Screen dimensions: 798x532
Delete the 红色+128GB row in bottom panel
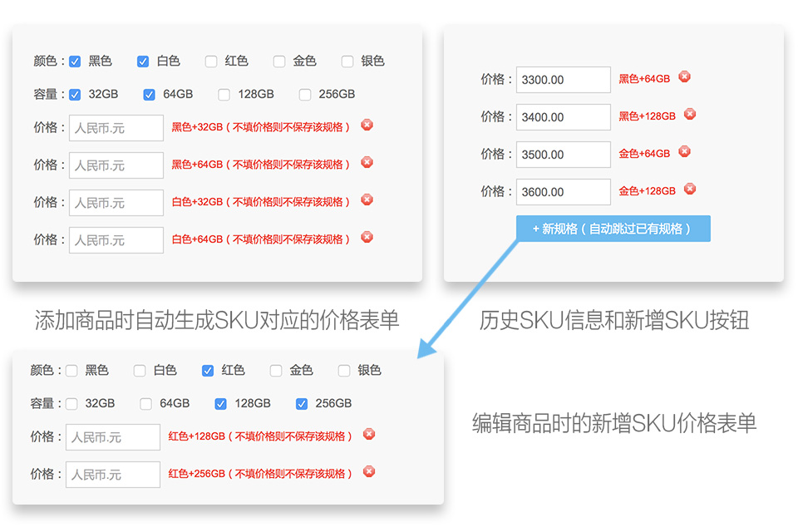(x=368, y=434)
